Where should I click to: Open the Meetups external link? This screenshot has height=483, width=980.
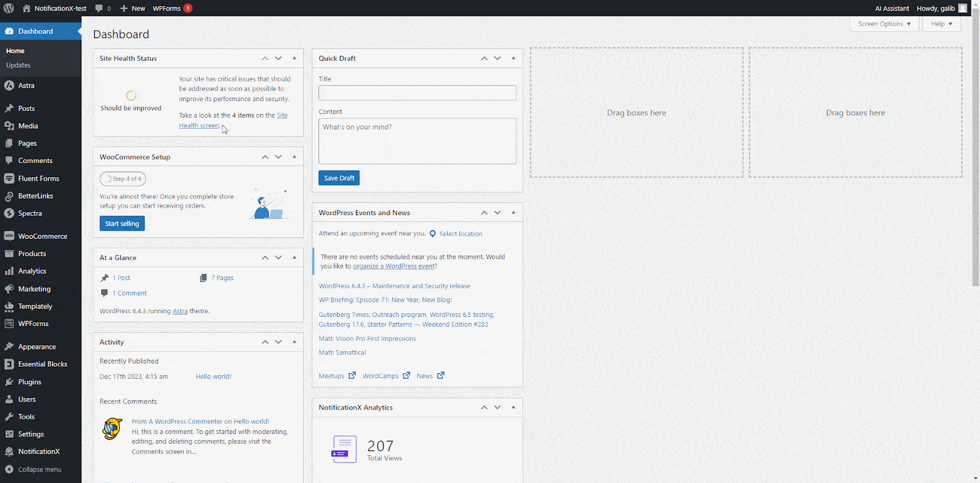click(x=337, y=376)
